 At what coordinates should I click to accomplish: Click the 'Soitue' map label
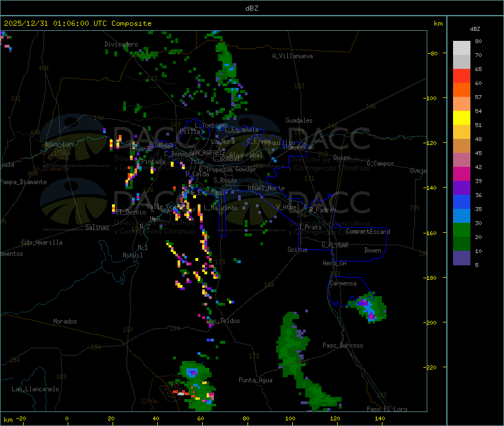298,250
